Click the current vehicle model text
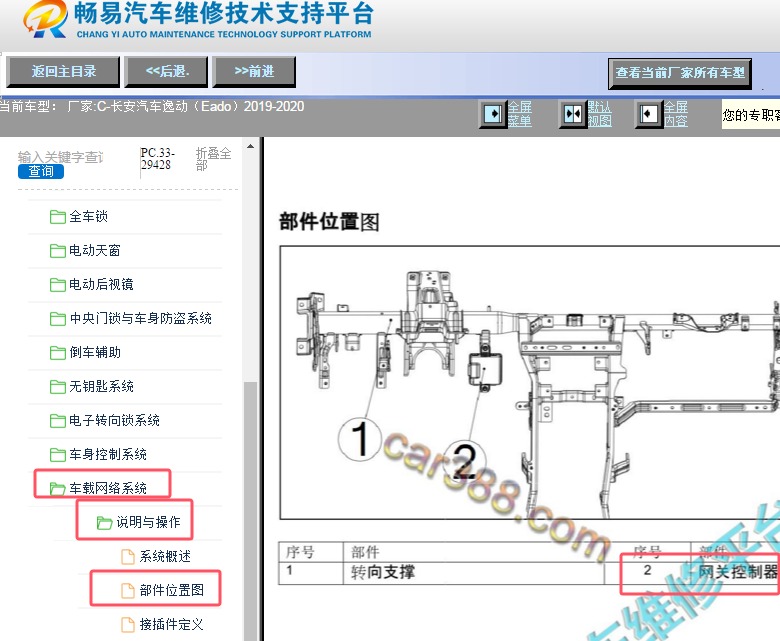 coord(152,106)
